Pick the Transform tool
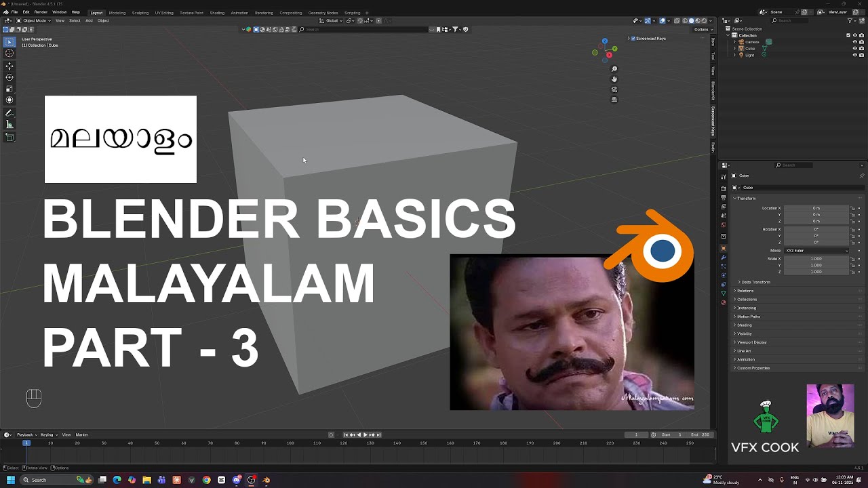The height and width of the screenshot is (488, 868). 9,100
